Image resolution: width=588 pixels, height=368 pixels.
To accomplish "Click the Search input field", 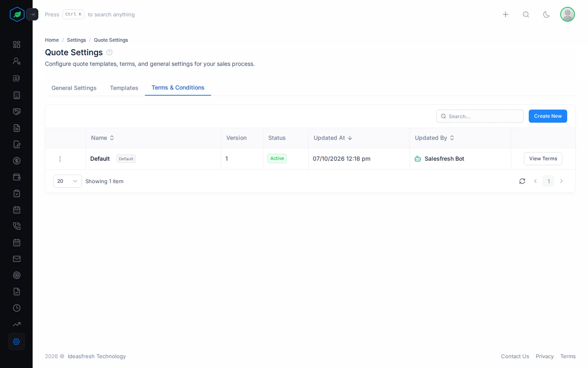I will 480,116.
